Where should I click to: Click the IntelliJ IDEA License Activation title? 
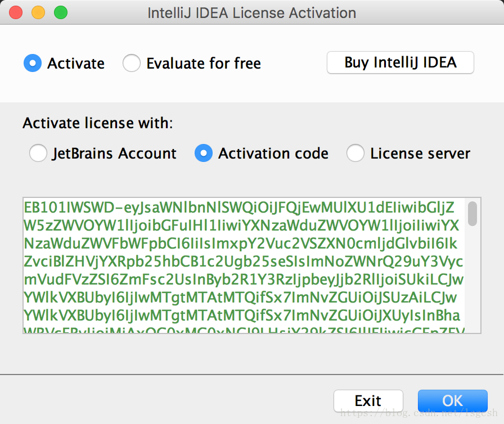click(x=251, y=13)
